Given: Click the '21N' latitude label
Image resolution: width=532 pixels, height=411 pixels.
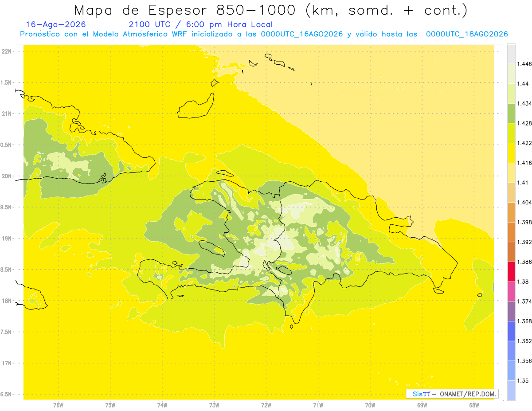Looking at the screenshot, I should (7, 114).
